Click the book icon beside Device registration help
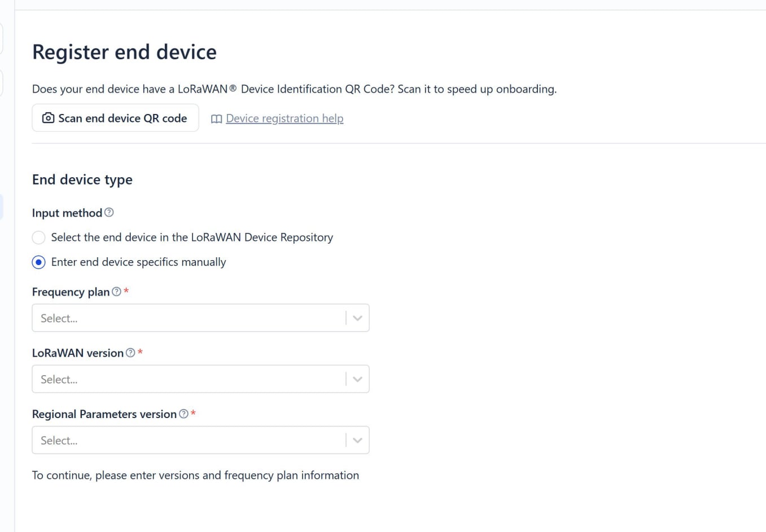The image size is (766, 532). [216, 119]
